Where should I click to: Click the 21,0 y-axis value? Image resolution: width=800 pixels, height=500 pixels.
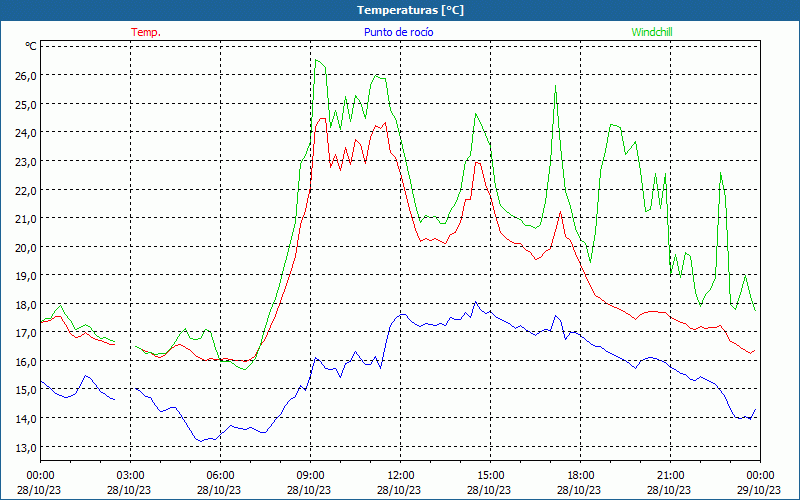26,218
